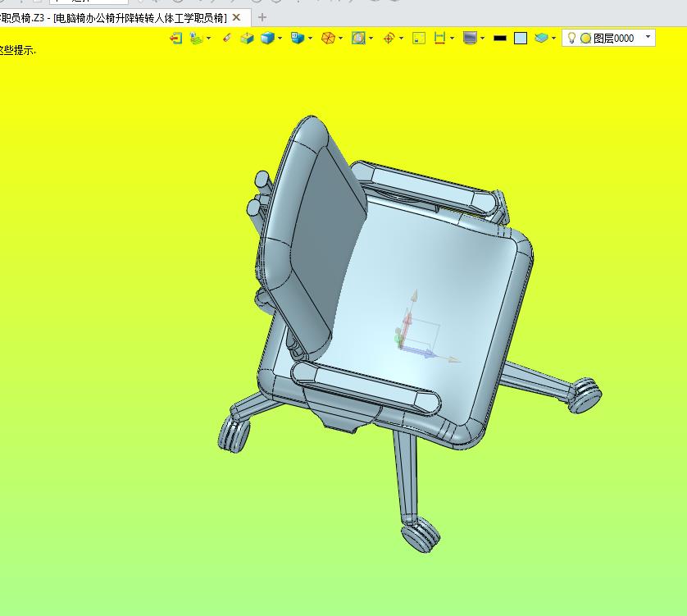This screenshot has width=687, height=616.
Task: Click the green layered display icon
Action: pos(196,39)
